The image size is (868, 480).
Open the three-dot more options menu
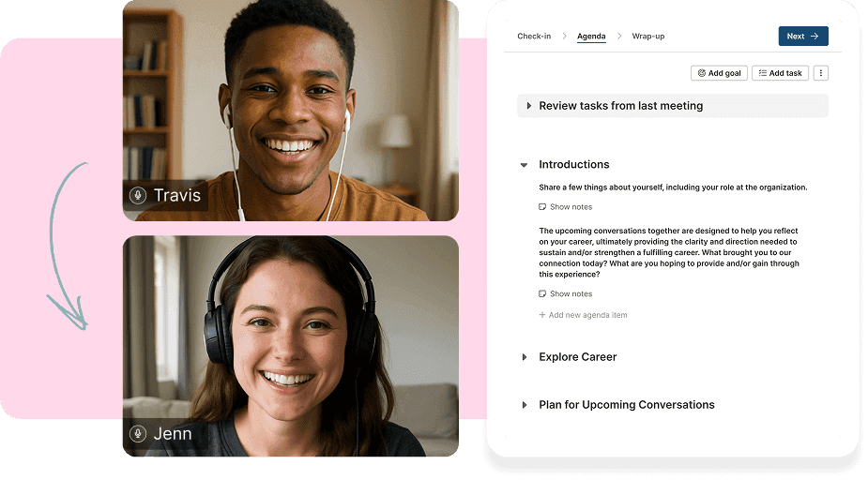(x=821, y=73)
